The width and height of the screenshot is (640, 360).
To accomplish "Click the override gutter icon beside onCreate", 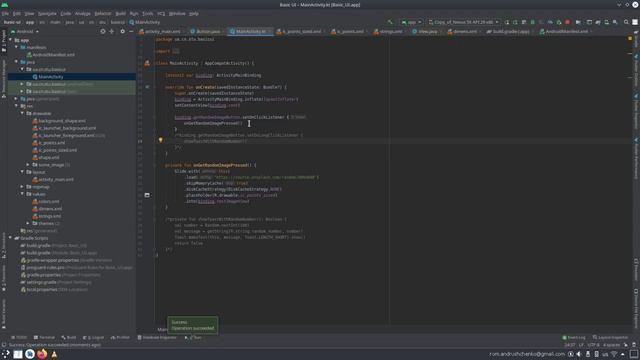I will [x=147, y=87].
